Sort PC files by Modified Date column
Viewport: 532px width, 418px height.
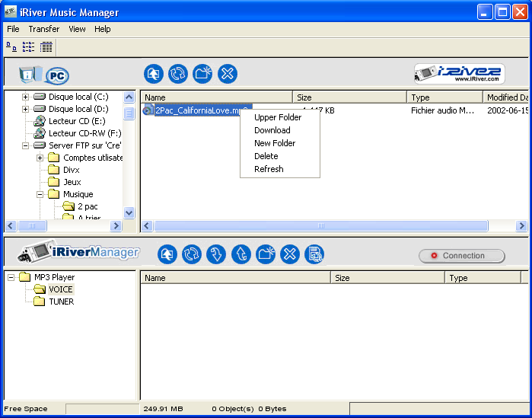[x=506, y=97]
